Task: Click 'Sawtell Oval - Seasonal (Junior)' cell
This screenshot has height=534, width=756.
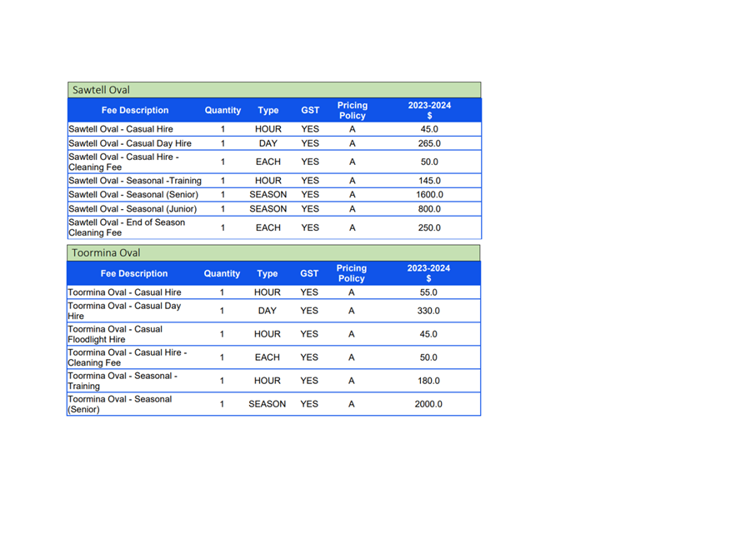Action: click(x=133, y=209)
